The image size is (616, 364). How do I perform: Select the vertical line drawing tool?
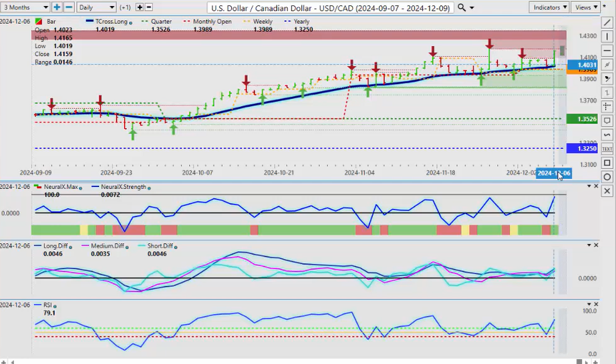(x=607, y=37)
